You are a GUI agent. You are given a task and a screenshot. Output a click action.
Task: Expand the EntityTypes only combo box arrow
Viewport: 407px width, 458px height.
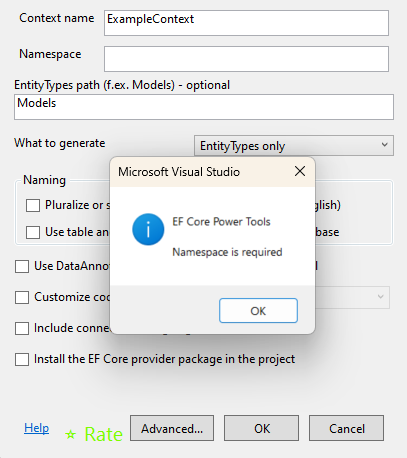click(384, 145)
